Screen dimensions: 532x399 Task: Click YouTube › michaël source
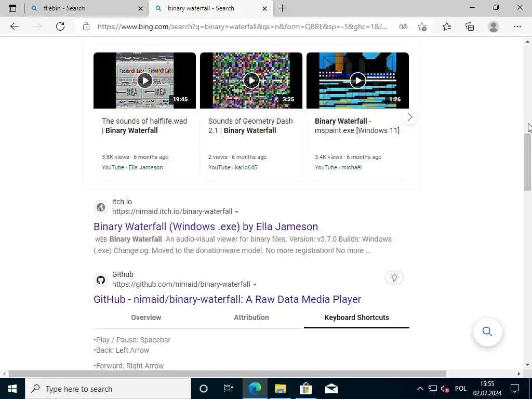(x=338, y=167)
